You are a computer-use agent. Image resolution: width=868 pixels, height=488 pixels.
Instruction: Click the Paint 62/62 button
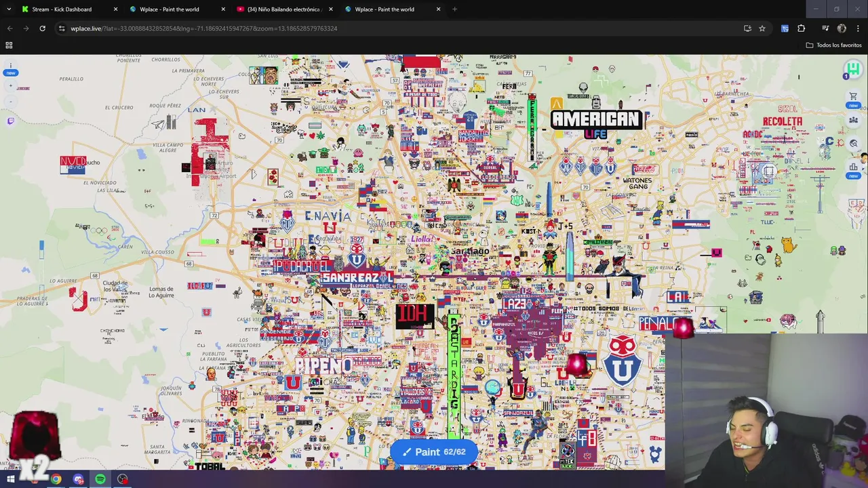click(x=434, y=452)
